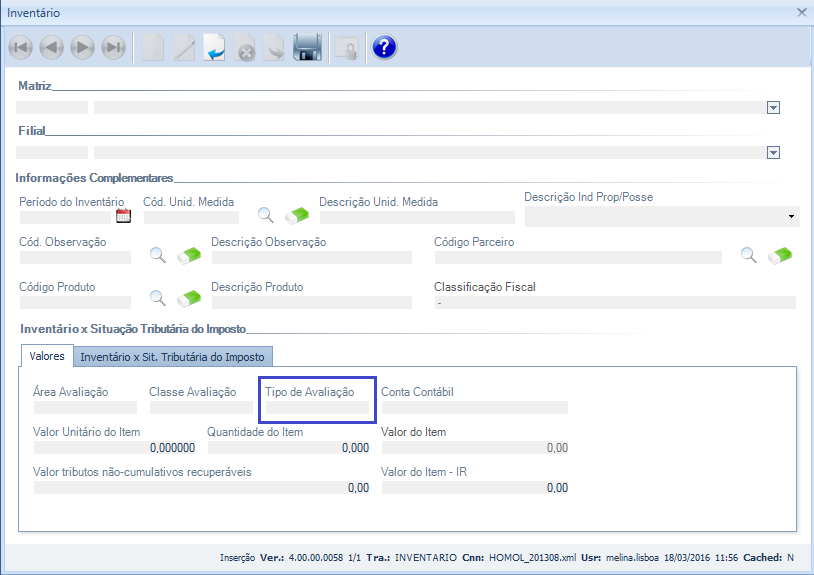Clear Cód. Observação using the eraser icon
This screenshot has height=575, width=814.
click(188, 255)
